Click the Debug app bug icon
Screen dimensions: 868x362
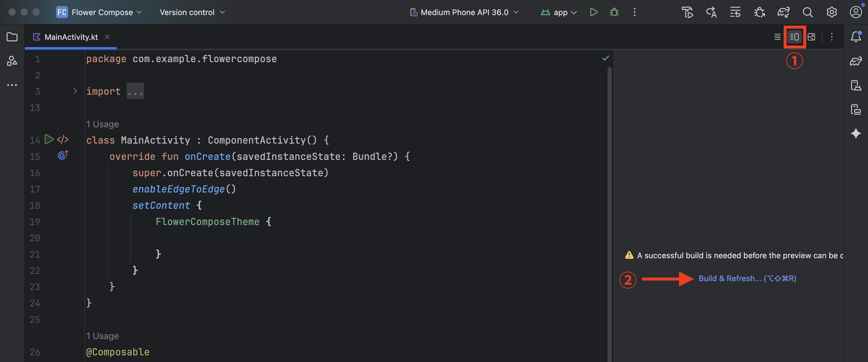(x=614, y=12)
